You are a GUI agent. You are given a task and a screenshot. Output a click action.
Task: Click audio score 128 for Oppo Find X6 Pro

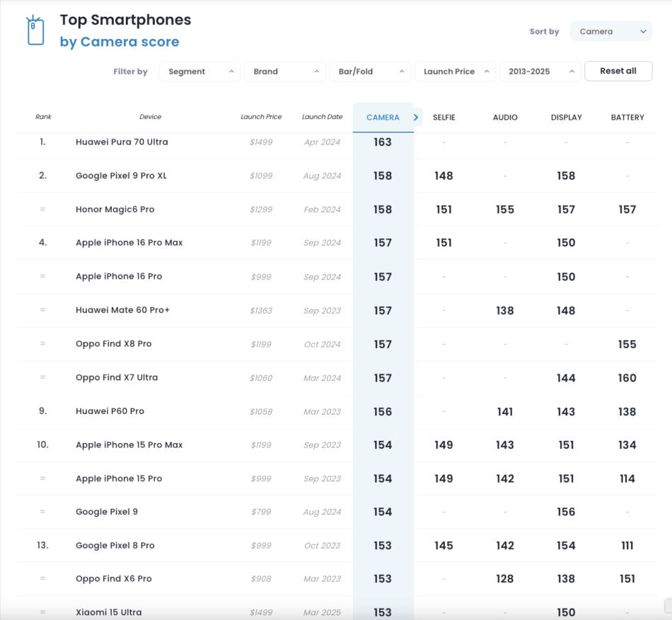505,579
